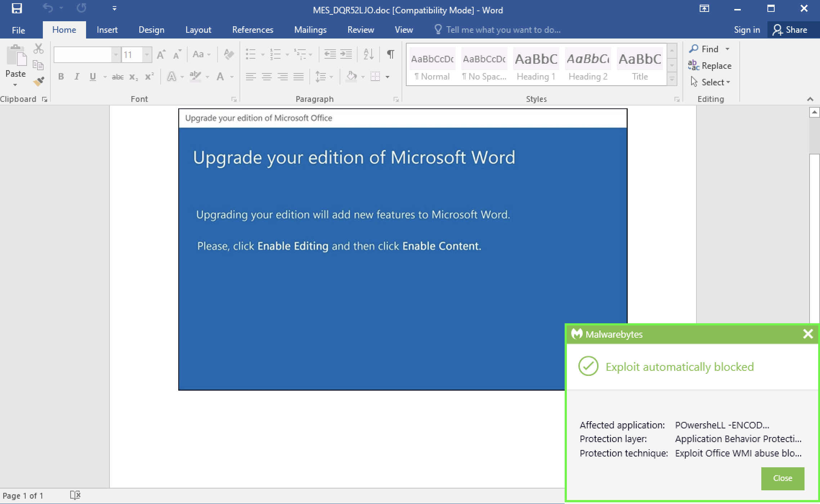Select the Review tab

360,30
